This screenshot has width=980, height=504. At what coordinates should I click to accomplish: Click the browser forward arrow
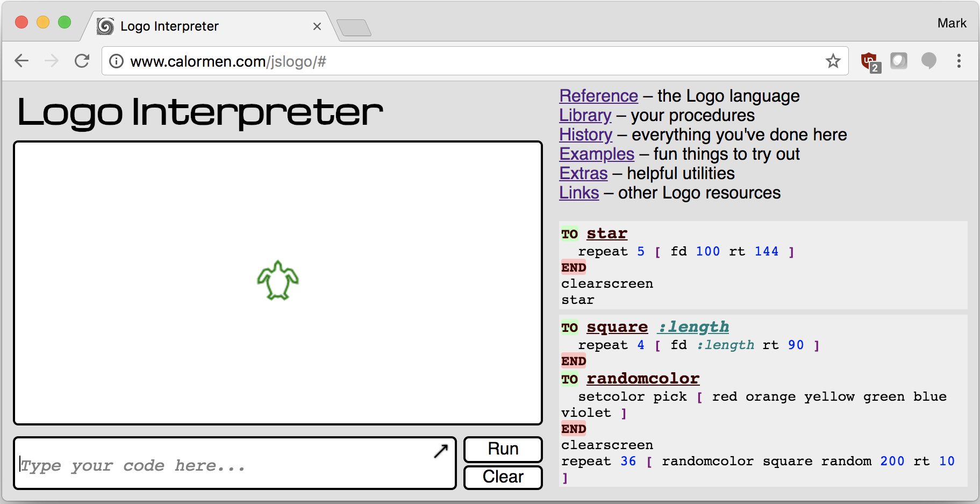click(52, 61)
